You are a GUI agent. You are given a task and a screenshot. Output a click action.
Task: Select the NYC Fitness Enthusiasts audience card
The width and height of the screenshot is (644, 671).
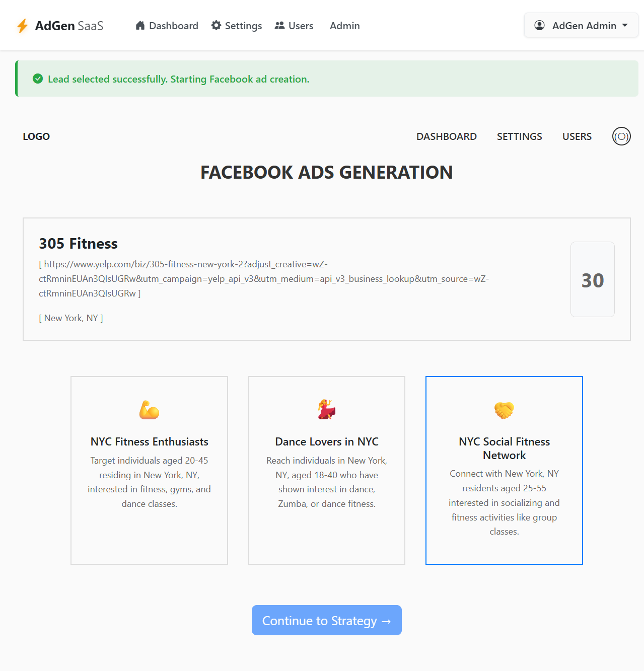[149, 470]
